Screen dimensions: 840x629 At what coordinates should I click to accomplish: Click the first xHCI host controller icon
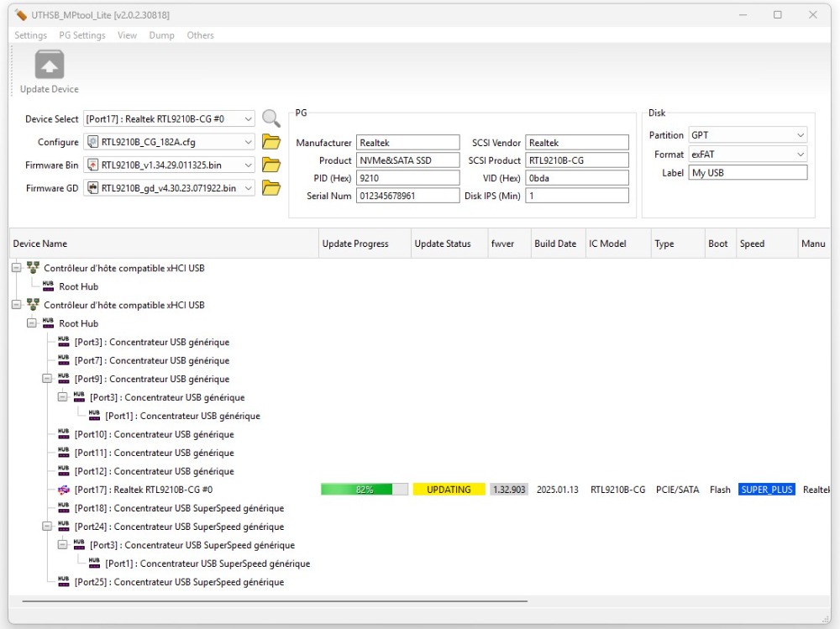coord(33,268)
